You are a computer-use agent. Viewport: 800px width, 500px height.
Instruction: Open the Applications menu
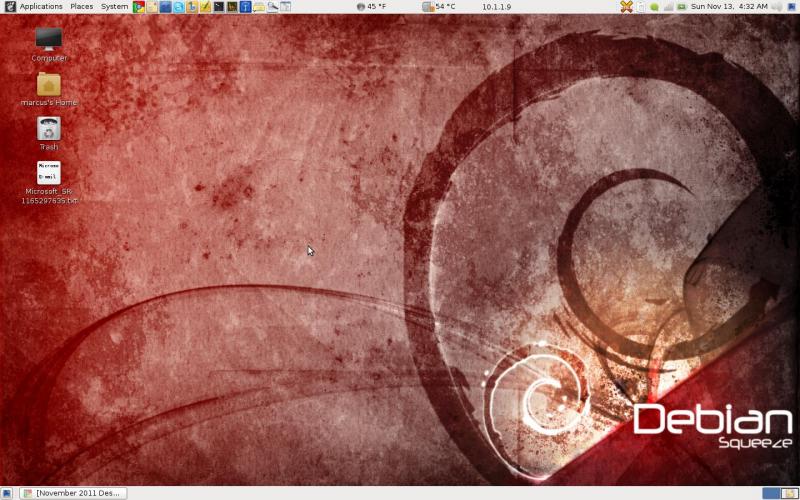41,7
